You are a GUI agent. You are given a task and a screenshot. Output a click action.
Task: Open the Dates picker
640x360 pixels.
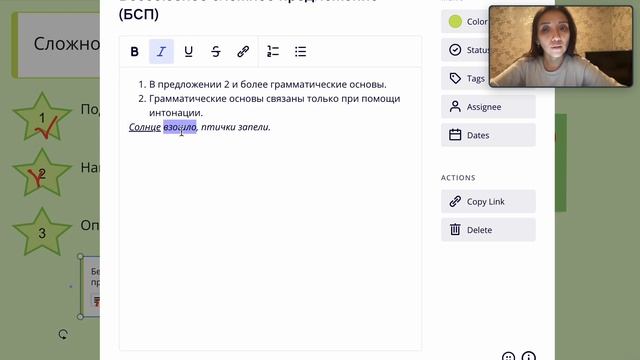488,135
